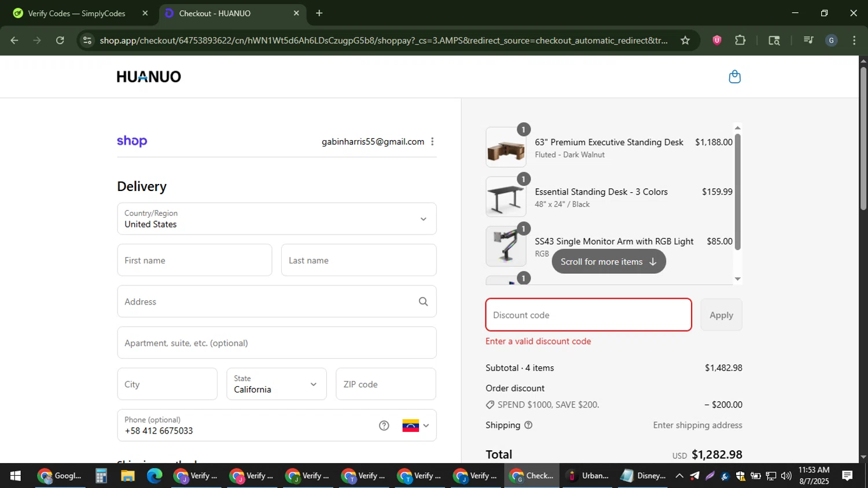This screenshot has height=488, width=868.
Task: Open the three-dot account options menu
Action: click(432, 141)
